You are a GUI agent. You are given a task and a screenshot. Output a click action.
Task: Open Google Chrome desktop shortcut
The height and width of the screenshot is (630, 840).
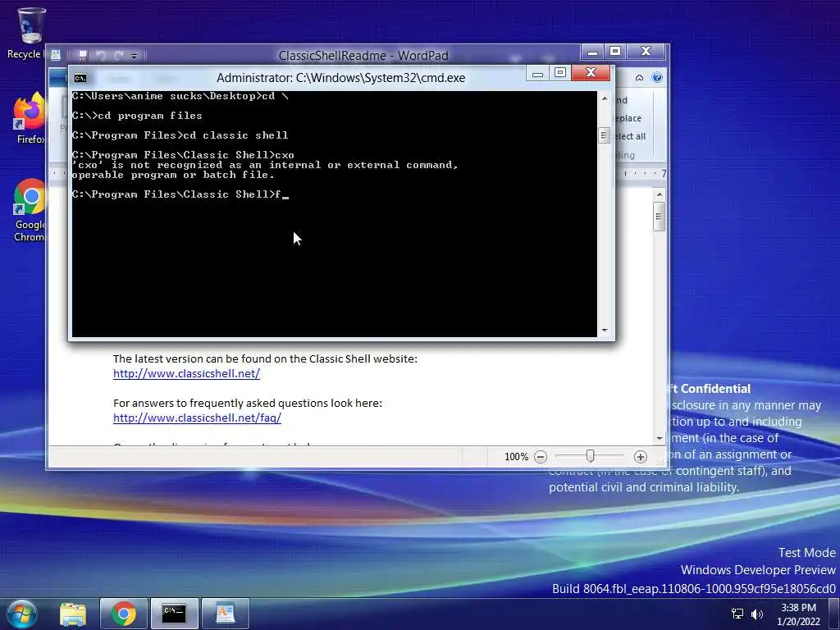click(x=30, y=210)
